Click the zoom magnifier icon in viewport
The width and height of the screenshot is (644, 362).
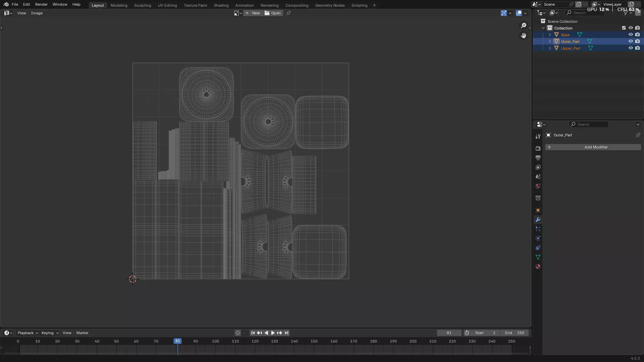point(524,26)
